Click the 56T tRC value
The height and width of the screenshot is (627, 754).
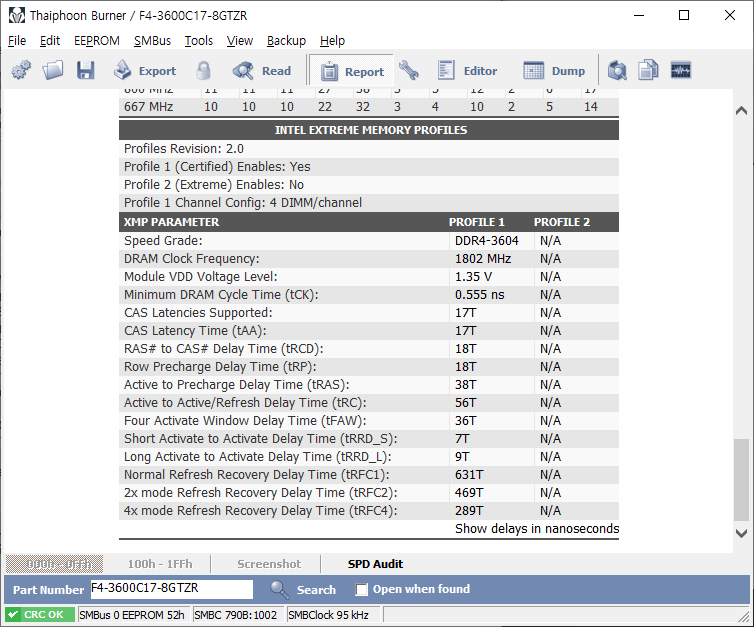click(x=465, y=402)
